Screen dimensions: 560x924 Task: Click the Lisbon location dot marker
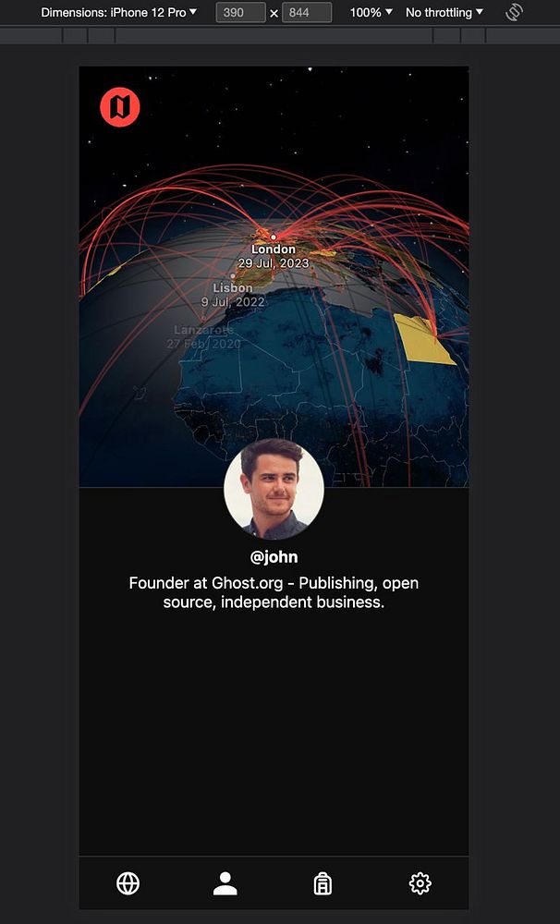coord(233,275)
